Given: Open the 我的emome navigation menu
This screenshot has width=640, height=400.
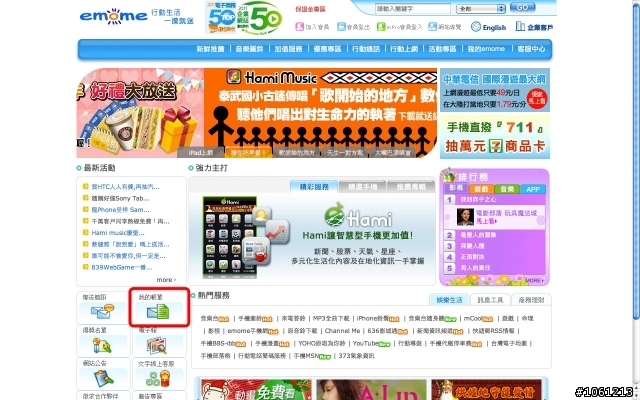Looking at the screenshot, I should tap(486, 49).
